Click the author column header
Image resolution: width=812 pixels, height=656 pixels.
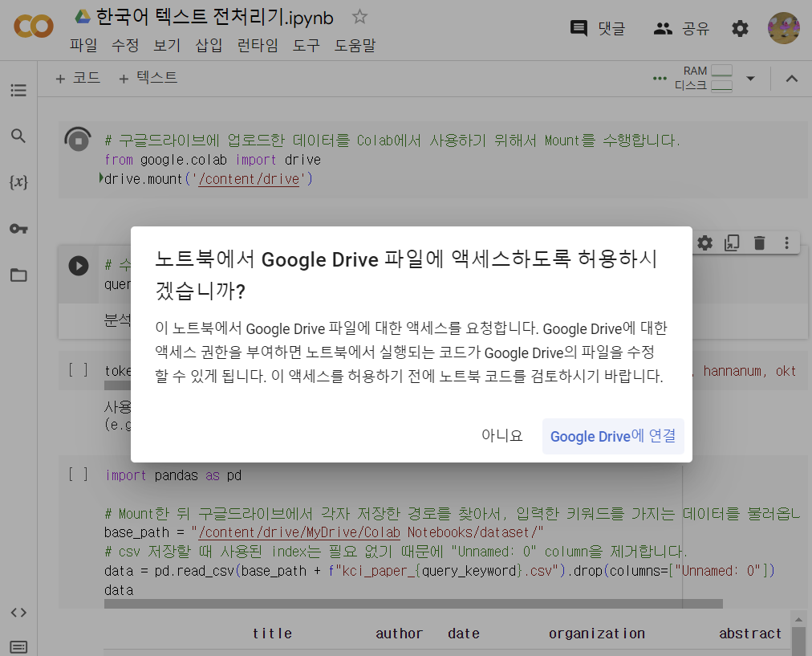click(x=400, y=634)
